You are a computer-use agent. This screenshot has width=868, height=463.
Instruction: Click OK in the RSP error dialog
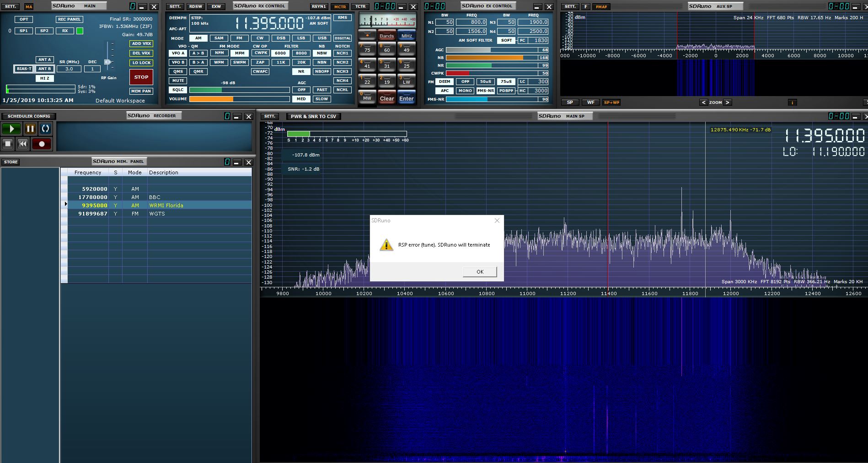pyautogui.click(x=480, y=272)
